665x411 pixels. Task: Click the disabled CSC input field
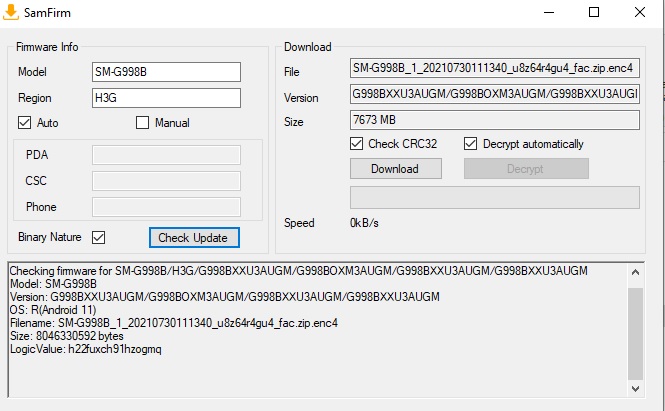166,181
